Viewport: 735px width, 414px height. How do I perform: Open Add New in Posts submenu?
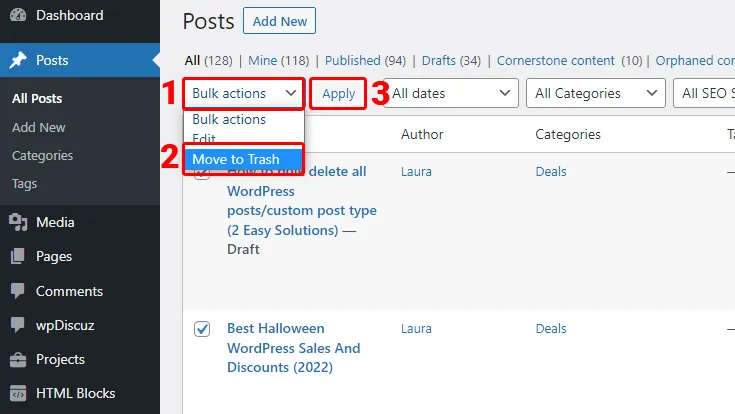pos(38,127)
